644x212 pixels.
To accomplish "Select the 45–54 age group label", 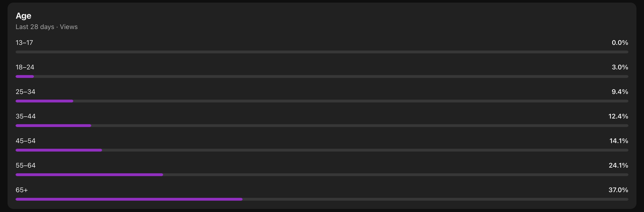I will pos(26,141).
